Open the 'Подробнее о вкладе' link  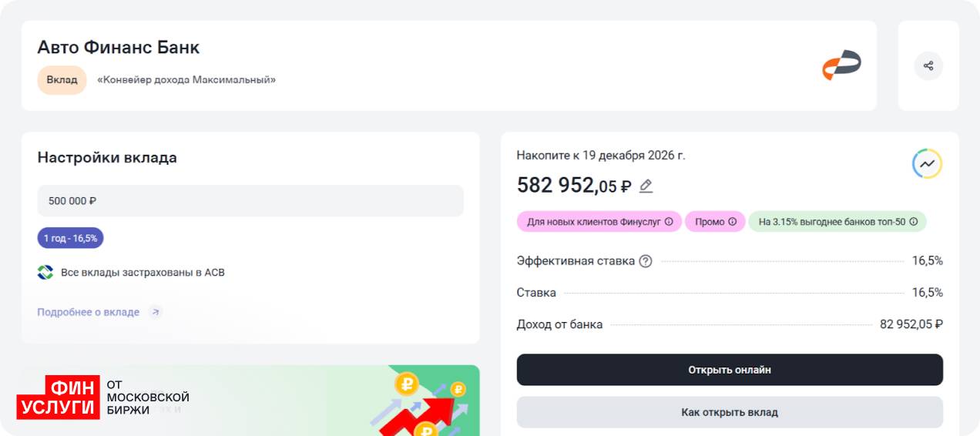(89, 312)
